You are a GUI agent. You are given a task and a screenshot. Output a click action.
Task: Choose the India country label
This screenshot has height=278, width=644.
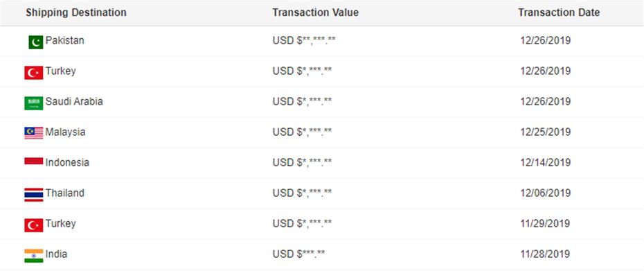pos(56,254)
